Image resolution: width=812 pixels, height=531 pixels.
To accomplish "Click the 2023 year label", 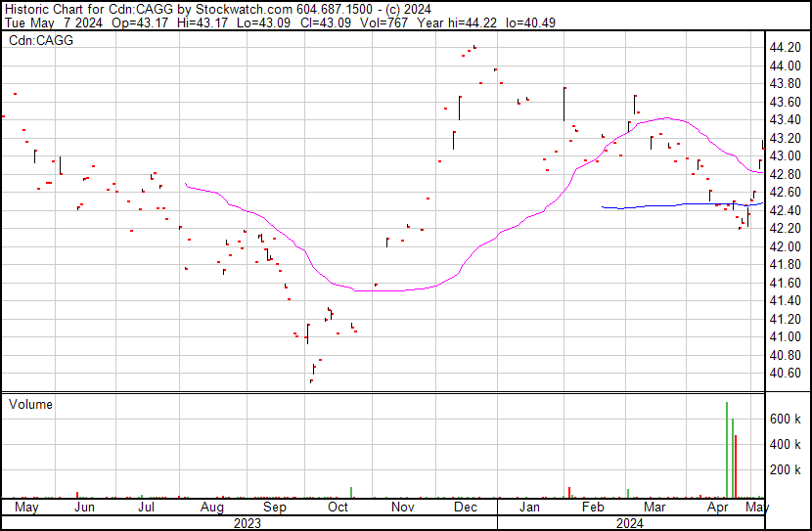I will pos(248,522).
